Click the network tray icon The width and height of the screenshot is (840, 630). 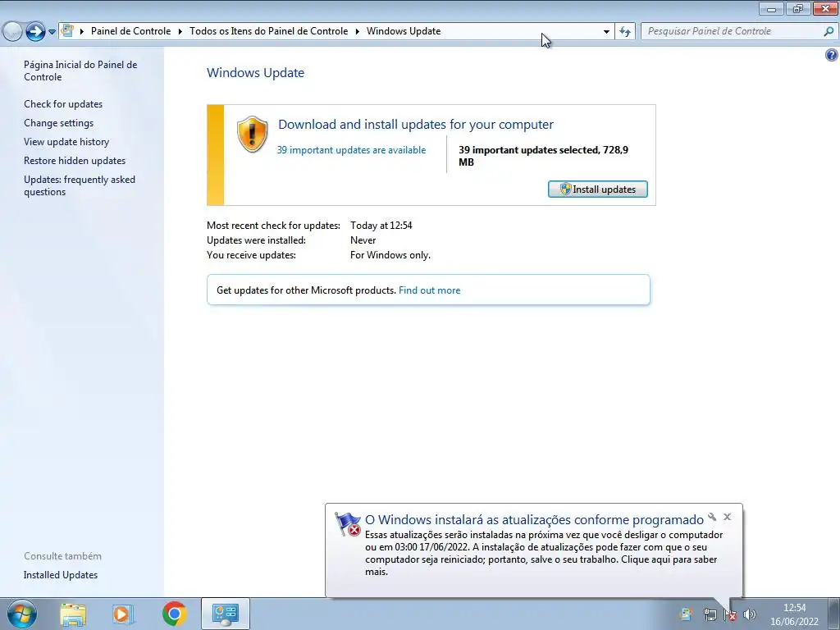click(x=710, y=614)
